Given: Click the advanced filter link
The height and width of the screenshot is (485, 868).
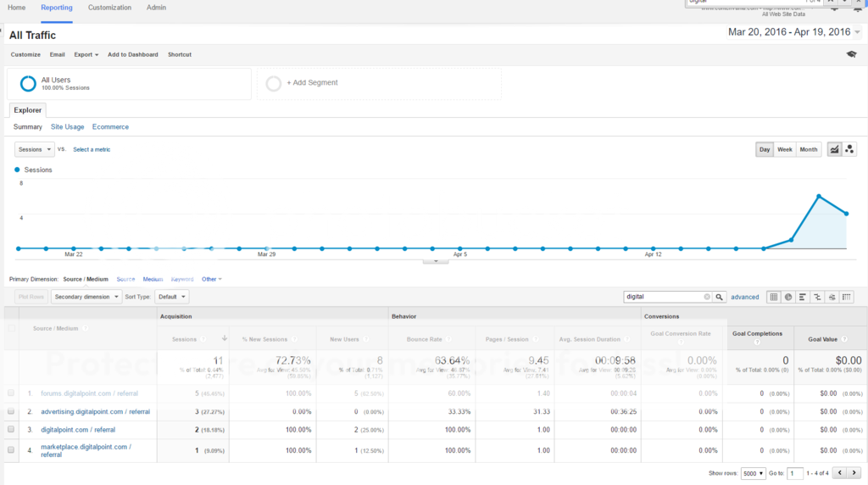Looking at the screenshot, I should (745, 297).
